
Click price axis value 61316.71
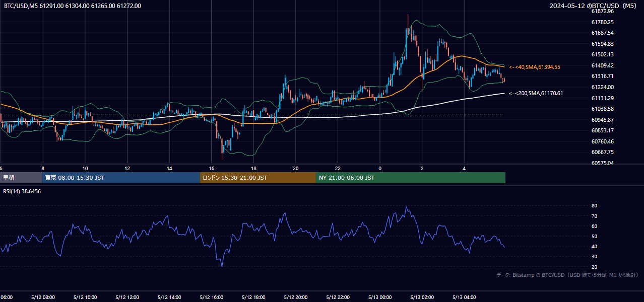[x=602, y=76]
